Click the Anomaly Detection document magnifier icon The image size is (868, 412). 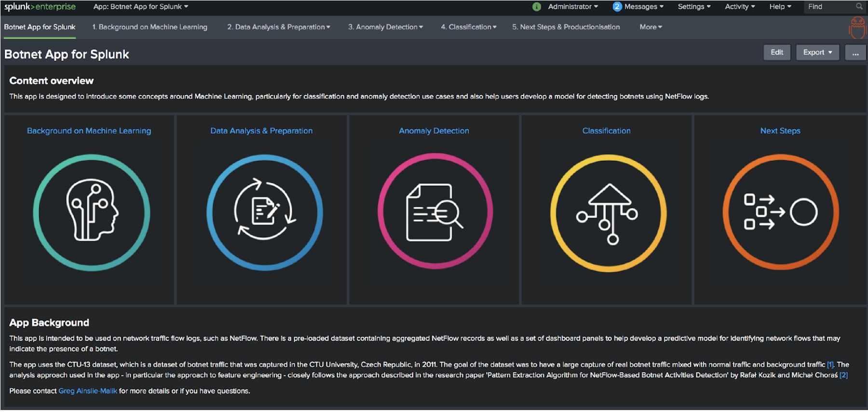[435, 211]
